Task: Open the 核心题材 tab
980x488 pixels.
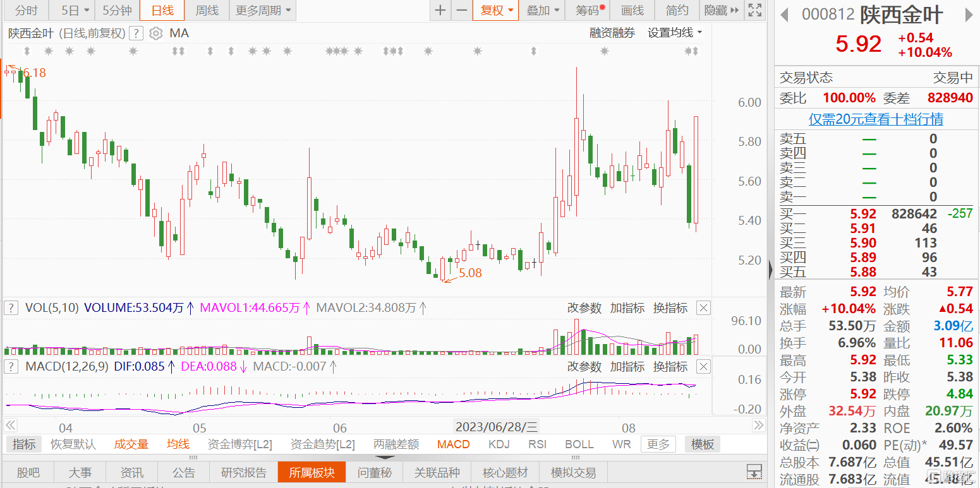Action: (505, 472)
